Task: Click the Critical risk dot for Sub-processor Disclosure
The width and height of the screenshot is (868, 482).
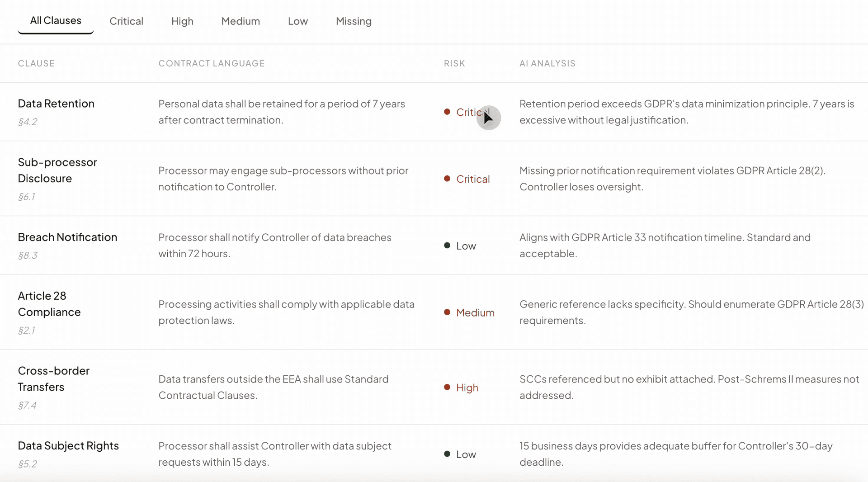Action: [447, 179]
